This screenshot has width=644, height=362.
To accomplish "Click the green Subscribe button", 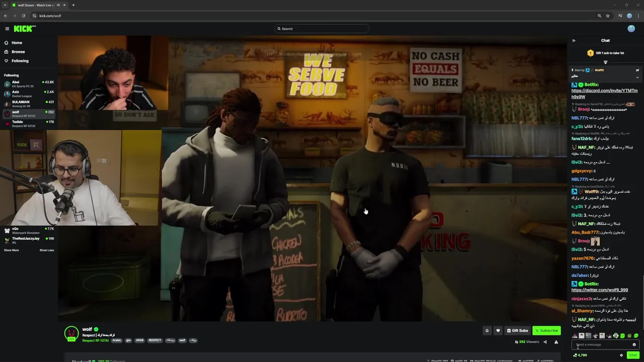I will (546, 330).
